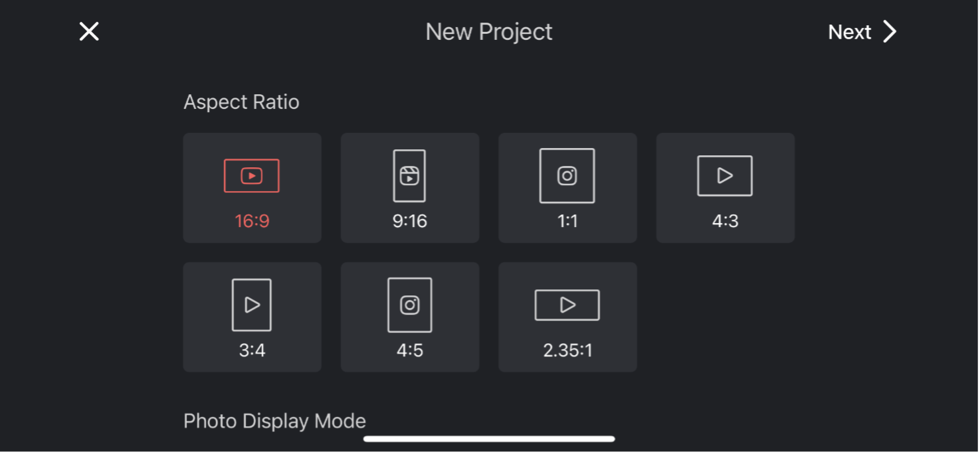Choose the Instagram portrait icon for 4:5
The width and height of the screenshot is (980, 454).
pyautogui.click(x=409, y=305)
